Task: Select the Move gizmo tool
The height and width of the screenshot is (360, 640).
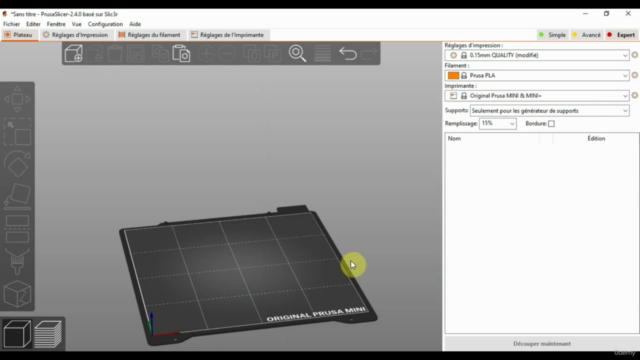Action: tap(17, 99)
